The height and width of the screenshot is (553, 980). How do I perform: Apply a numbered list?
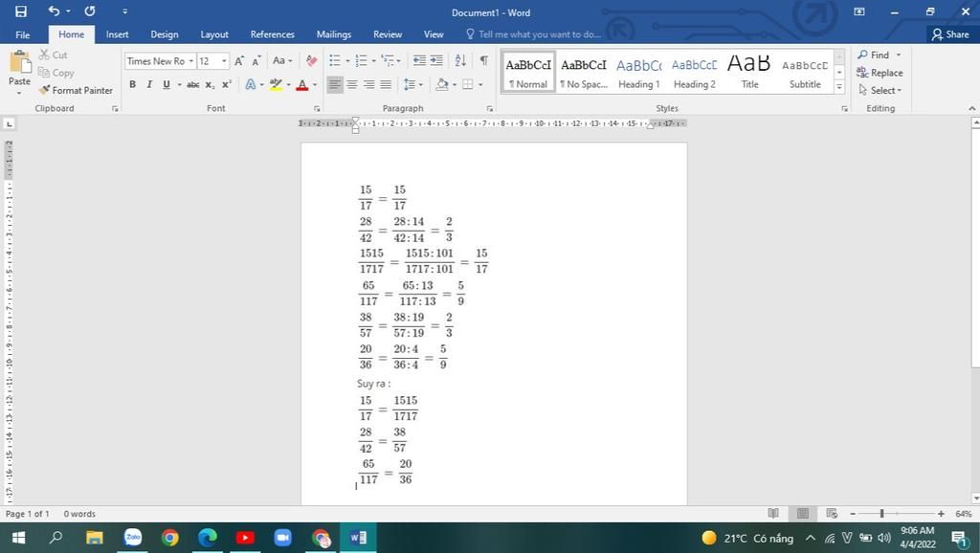361,60
